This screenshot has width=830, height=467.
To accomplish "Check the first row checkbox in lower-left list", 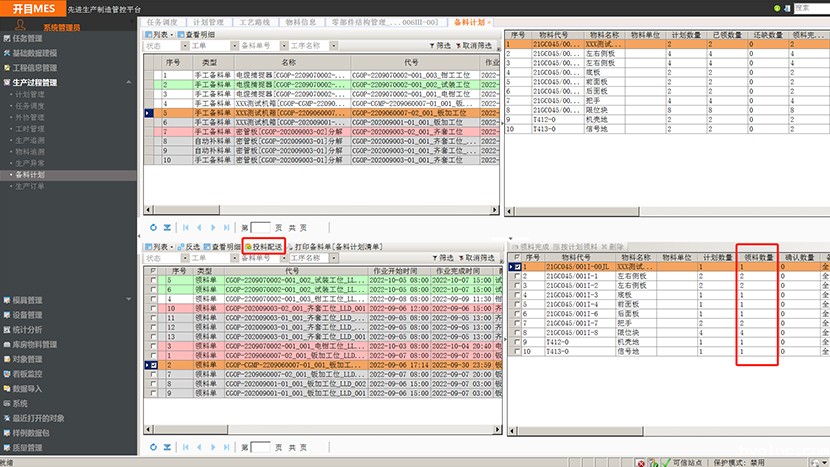I will point(153,282).
